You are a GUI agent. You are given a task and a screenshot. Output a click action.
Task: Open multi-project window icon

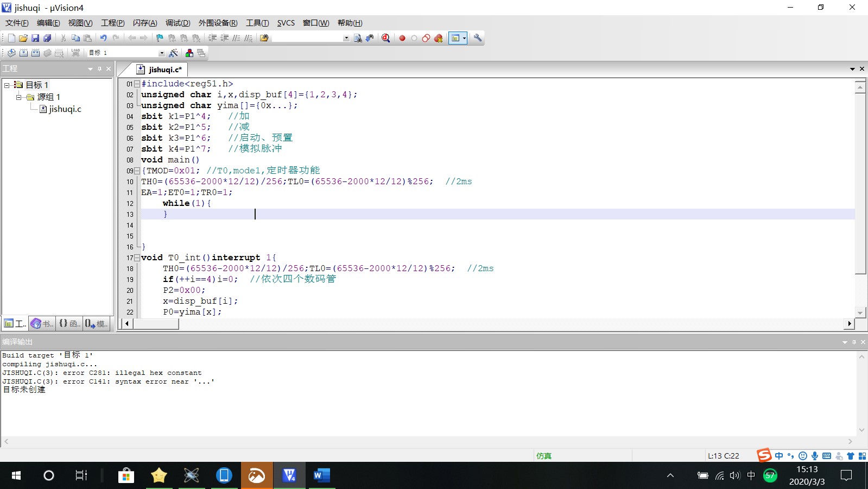point(201,53)
